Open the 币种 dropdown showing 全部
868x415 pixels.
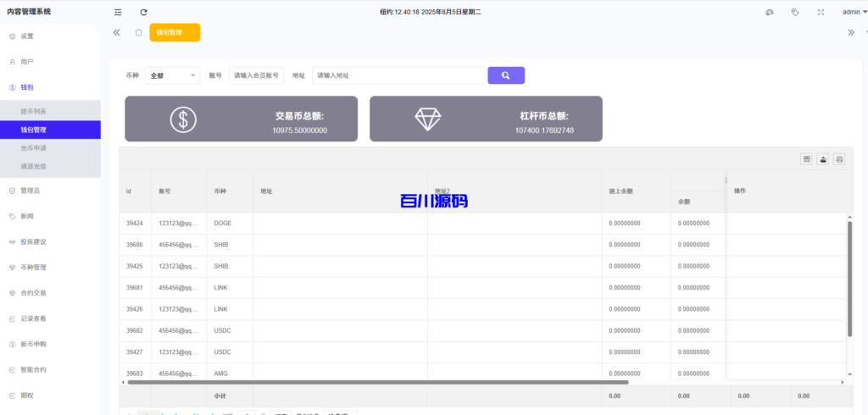(x=173, y=75)
